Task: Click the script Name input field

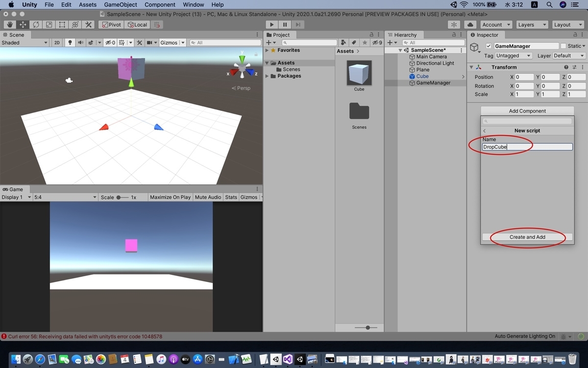Action: click(x=527, y=147)
